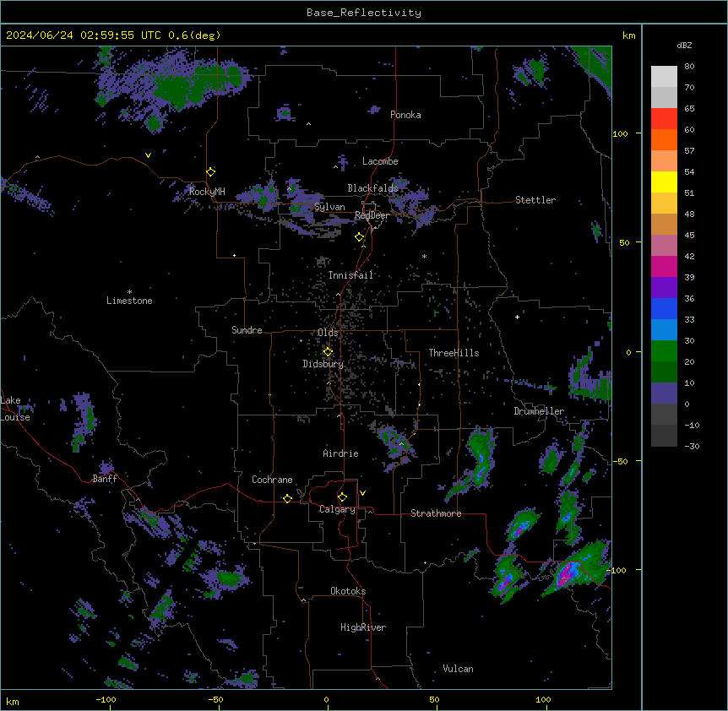The height and width of the screenshot is (711, 728).
Task: Click the Sundre label
Action: point(247,330)
